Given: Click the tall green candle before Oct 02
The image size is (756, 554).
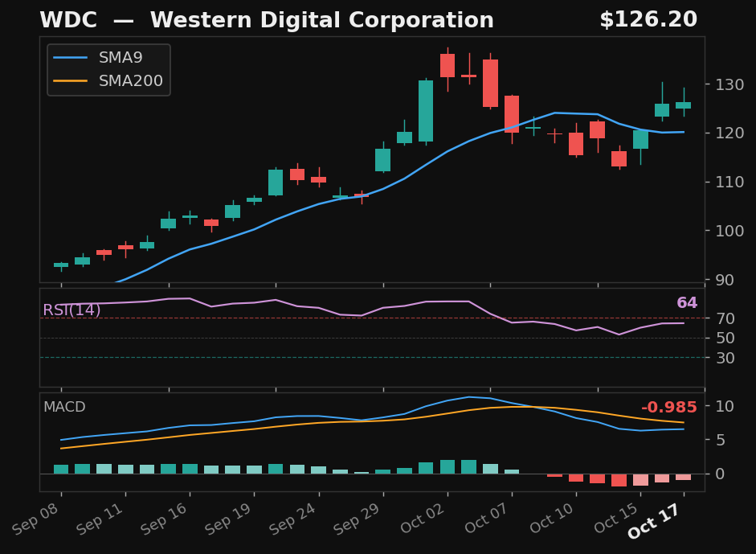Looking at the screenshot, I should pyautogui.click(x=426, y=111).
